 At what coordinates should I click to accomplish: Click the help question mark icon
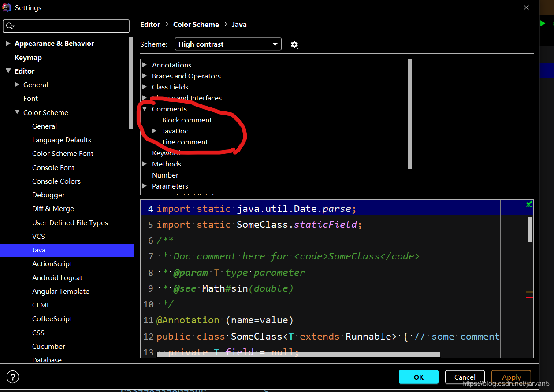[13, 377]
